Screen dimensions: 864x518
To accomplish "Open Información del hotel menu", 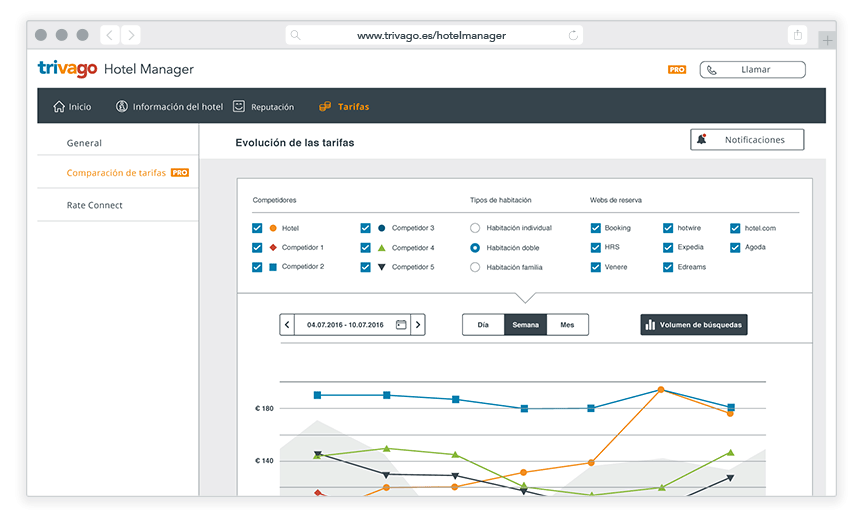I will pos(170,106).
